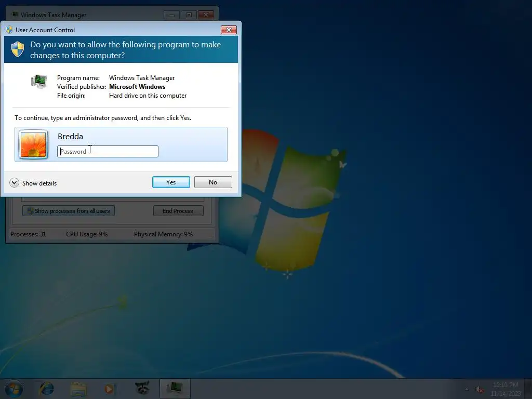Viewport: 532px width, 399px height.
Task: Click the taskbar clock showing 10:10 PM
Action: (506, 389)
